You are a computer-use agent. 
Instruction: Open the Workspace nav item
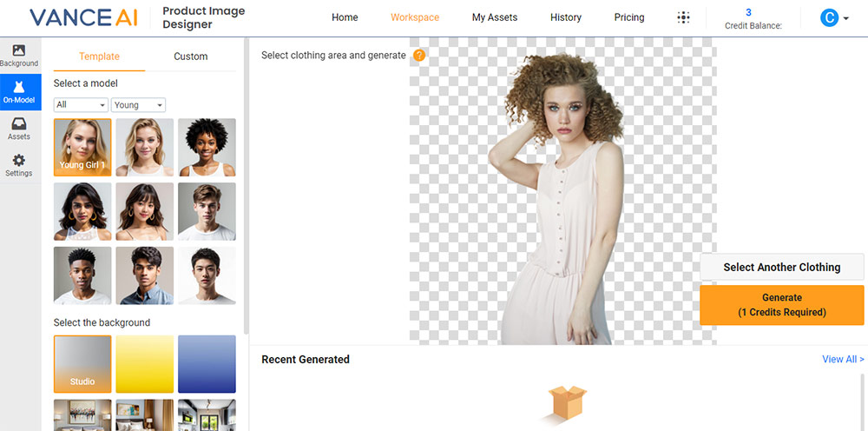415,17
